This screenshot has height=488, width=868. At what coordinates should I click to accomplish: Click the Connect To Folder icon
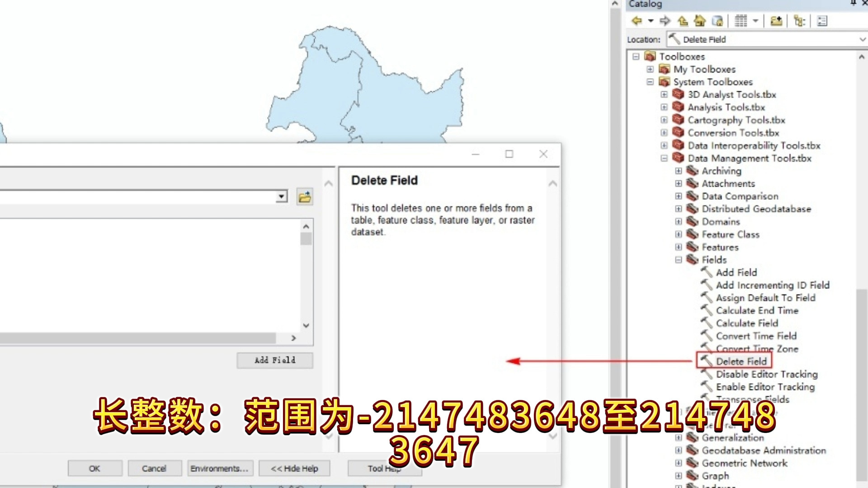coord(776,21)
